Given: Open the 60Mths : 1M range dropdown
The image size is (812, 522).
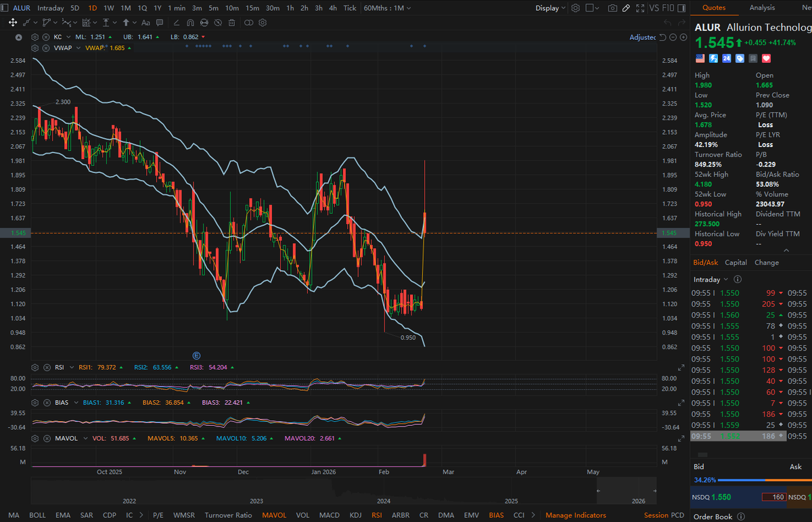Looking at the screenshot, I should [x=387, y=8].
